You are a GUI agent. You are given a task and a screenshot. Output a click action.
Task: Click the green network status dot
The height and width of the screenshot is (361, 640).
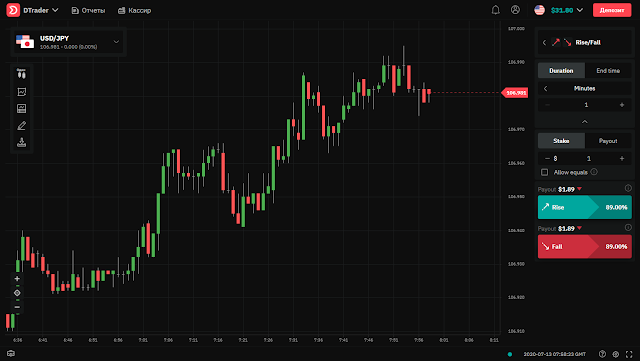pos(510,354)
